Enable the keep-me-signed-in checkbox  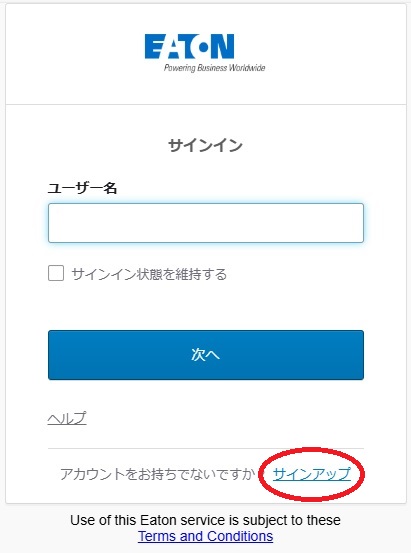[56, 273]
